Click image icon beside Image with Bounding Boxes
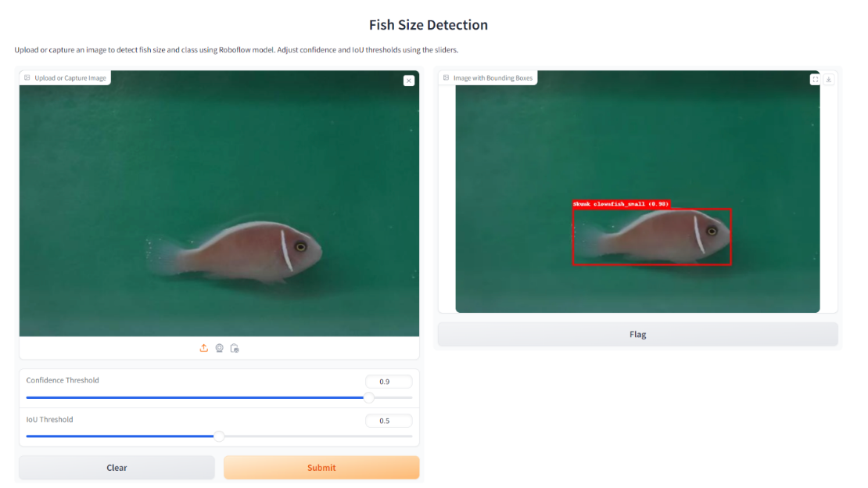868x488 pixels. pos(446,78)
